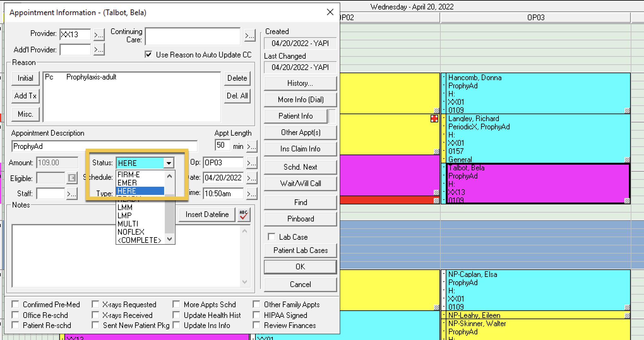Toggle Use Reason to Auto Update CC
This screenshot has height=340, width=644.
148,54
